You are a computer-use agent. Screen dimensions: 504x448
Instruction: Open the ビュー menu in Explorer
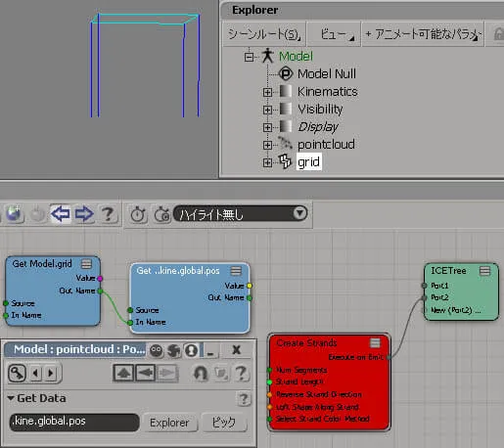click(334, 34)
